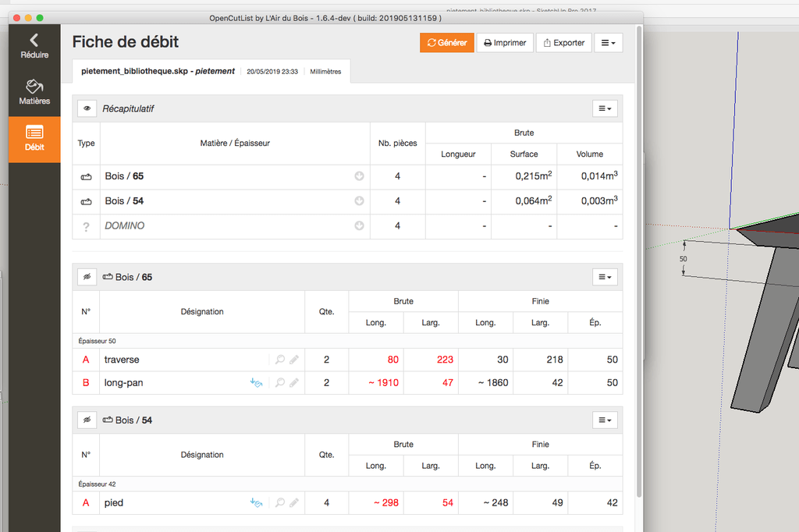799x532 pixels.
Task: Click the Fiche de débit heading
Action: pyautogui.click(x=126, y=42)
